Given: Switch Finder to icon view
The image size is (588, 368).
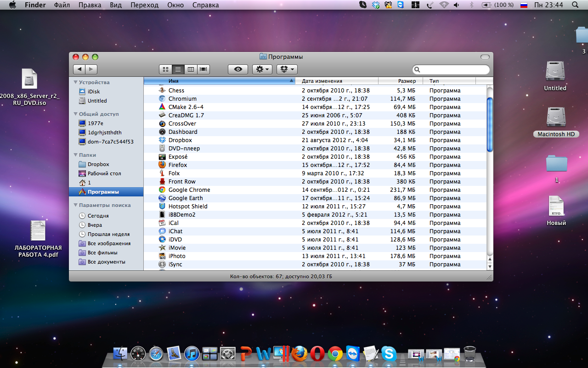Looking at the screenshot, I should click(x=165, y=69).
